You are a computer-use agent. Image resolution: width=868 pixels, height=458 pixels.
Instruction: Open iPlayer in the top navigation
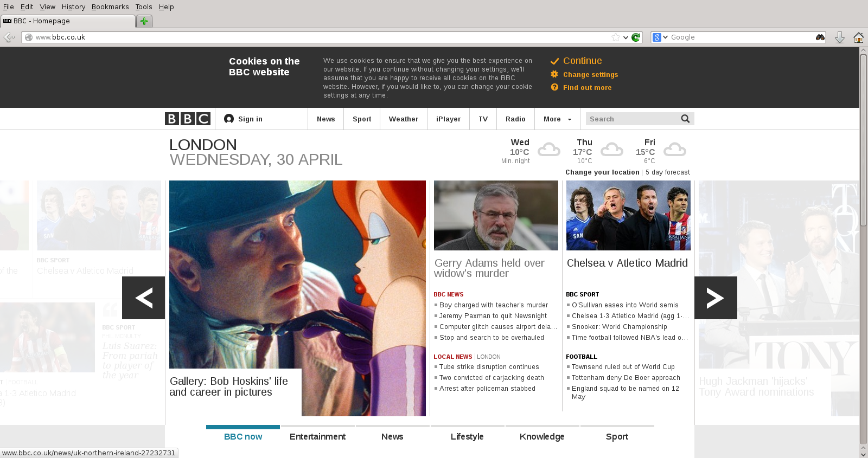448,119
